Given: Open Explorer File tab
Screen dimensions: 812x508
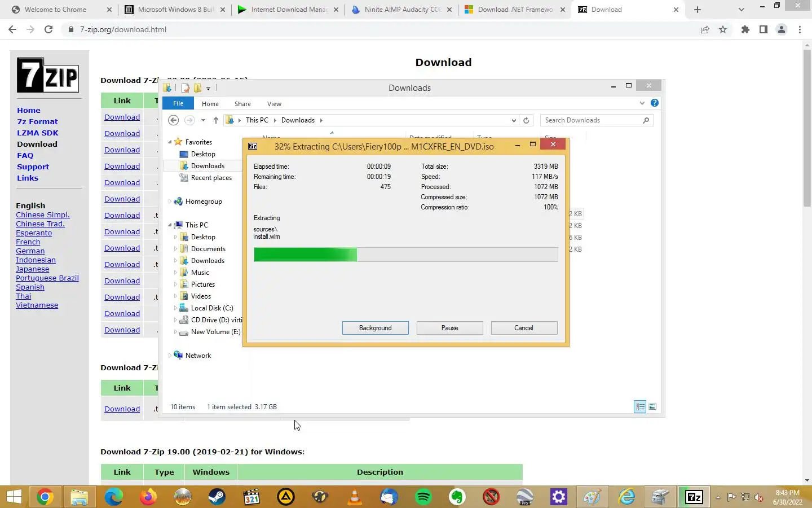Looking at the screenshot, I should point(178,103).
